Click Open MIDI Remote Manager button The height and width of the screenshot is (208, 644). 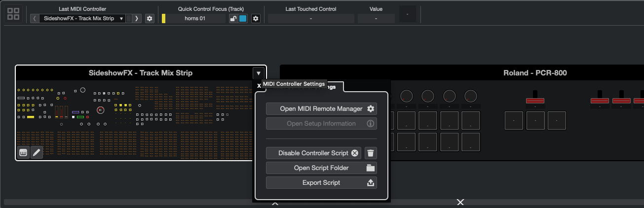(x=321, y=108)
